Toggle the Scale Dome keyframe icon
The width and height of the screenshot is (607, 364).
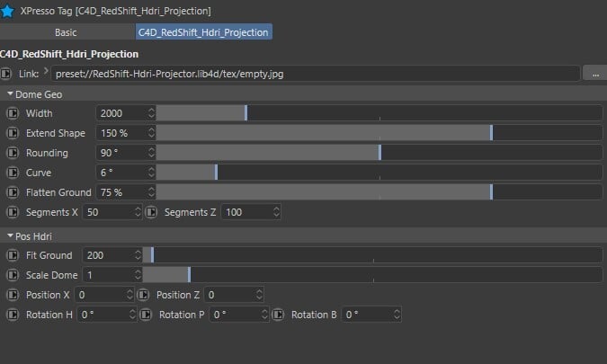pos(13,275)
